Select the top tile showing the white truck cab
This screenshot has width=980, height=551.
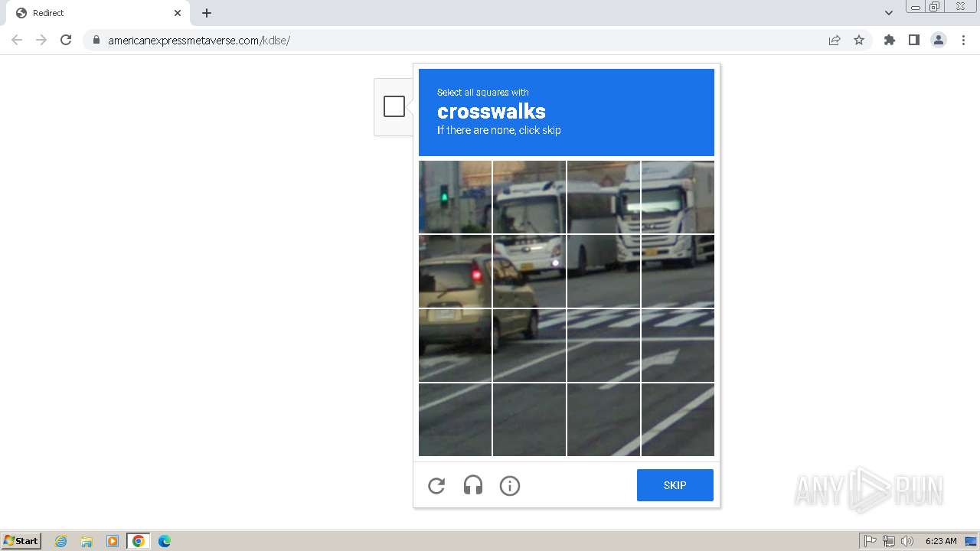[678, 197]
